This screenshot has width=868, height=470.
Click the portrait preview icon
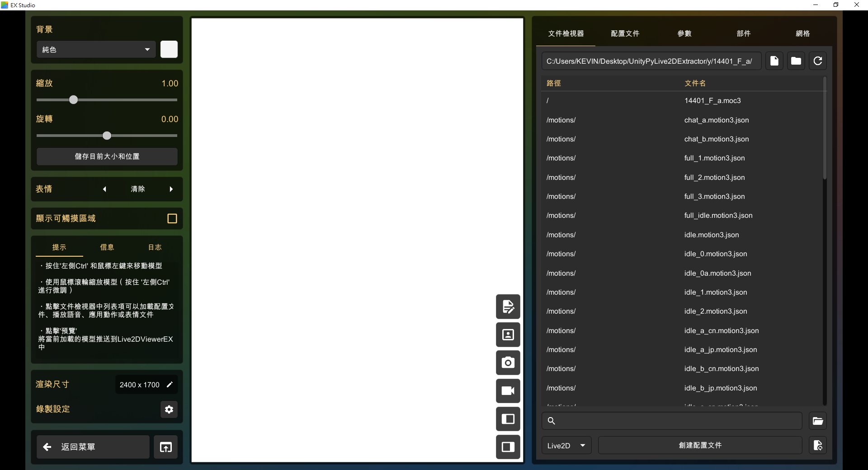[x=508, y=335]
